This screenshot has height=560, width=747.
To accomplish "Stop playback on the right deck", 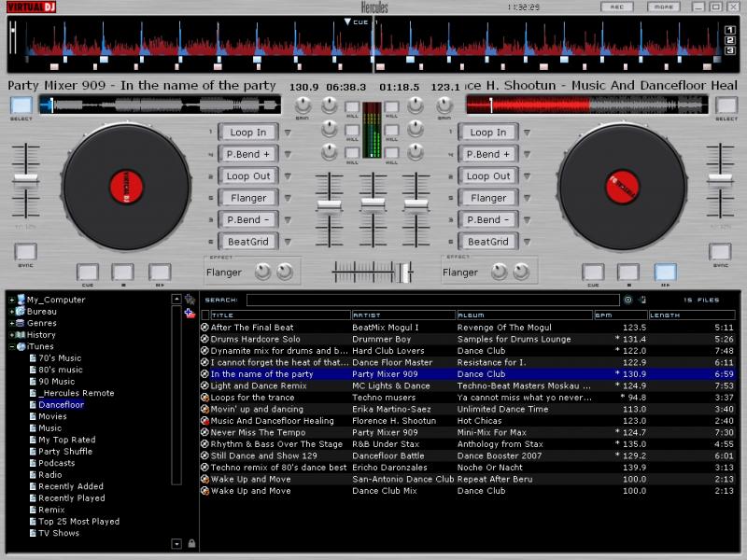I will (628, 273).
